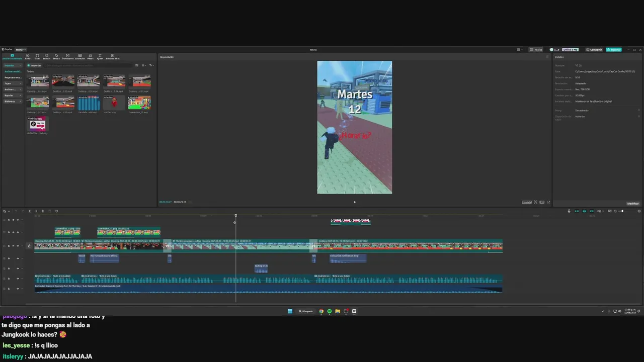Click the split clip tool icon
Screen dimensions: 644x362
(29, 211)
